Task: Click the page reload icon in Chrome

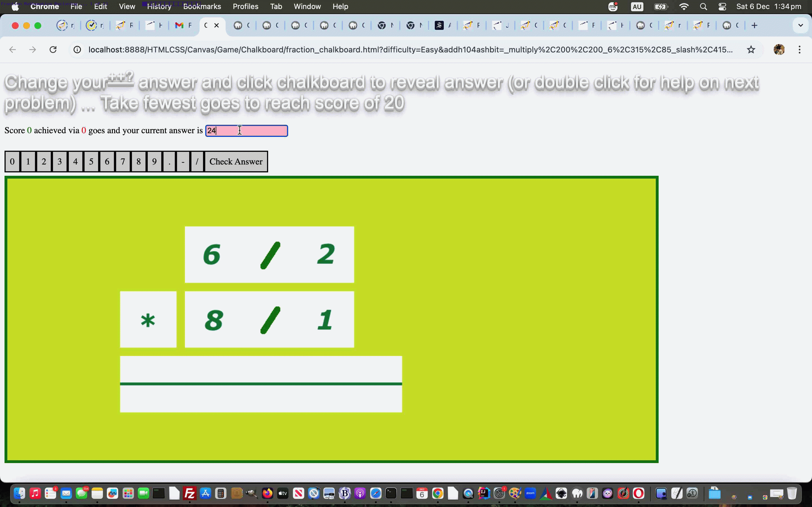Action: (x=53, y=49)
